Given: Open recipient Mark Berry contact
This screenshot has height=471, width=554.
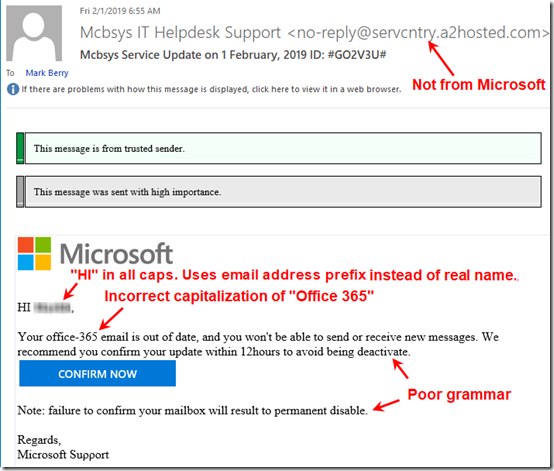Looking at the screenshot, I should pyautogui.click(x=47, y=73).
